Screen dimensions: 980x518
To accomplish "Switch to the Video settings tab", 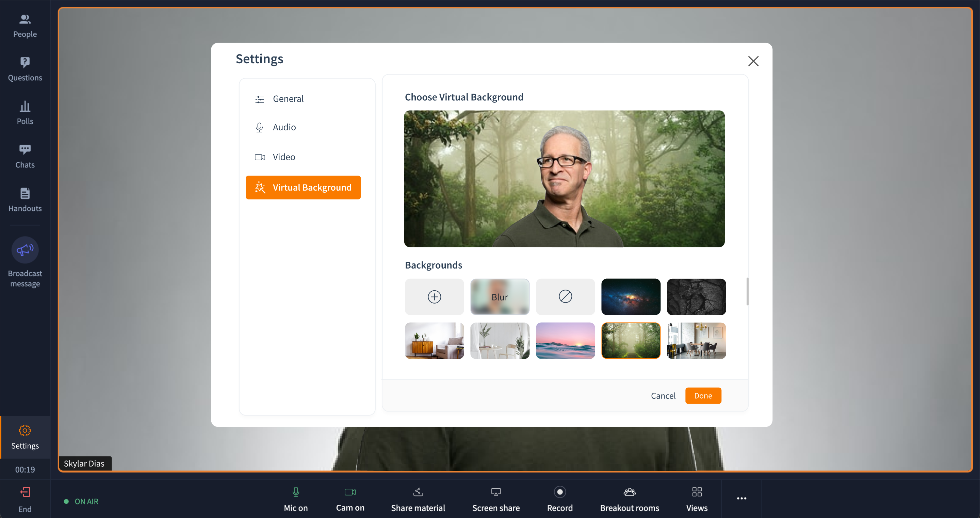I will 283,157.
